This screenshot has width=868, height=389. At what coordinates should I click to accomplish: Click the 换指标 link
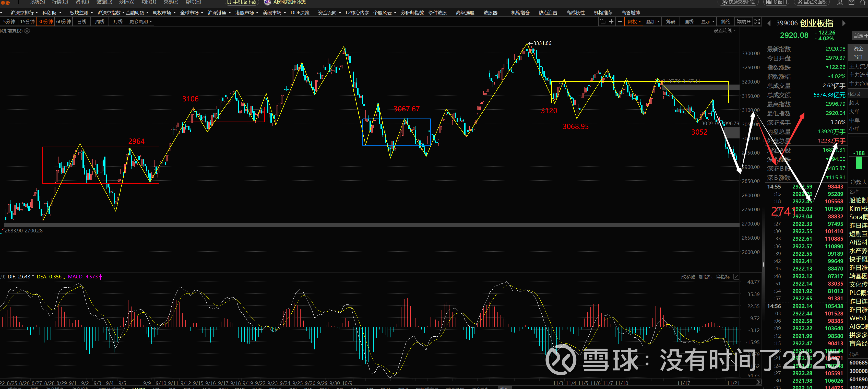(x=723, y=277)
